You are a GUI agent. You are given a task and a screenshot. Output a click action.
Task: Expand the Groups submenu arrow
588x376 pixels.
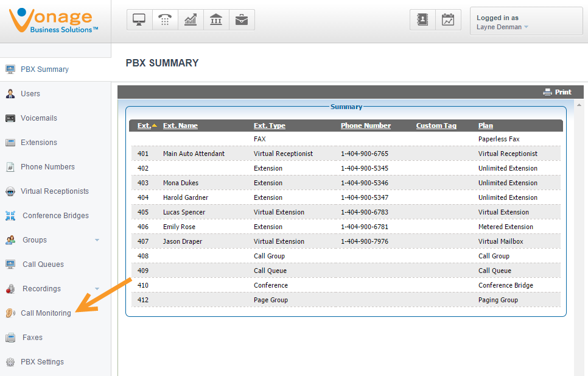[x=97, y=240]
